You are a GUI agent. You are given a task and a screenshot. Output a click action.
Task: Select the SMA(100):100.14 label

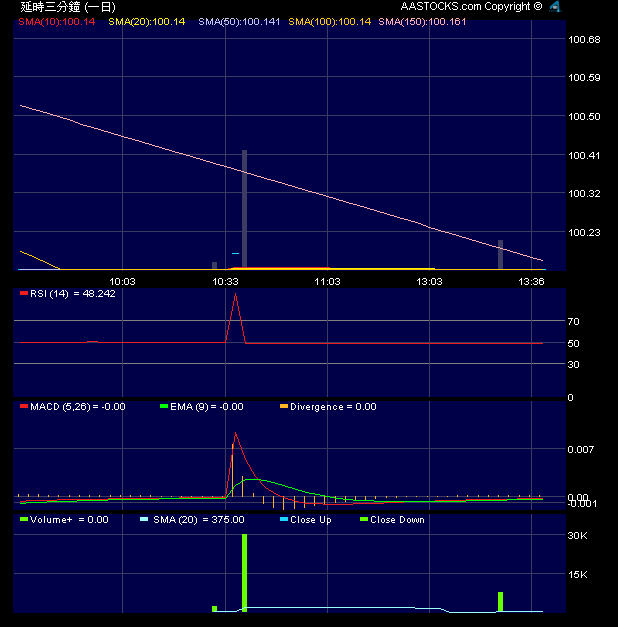(328, 20)
